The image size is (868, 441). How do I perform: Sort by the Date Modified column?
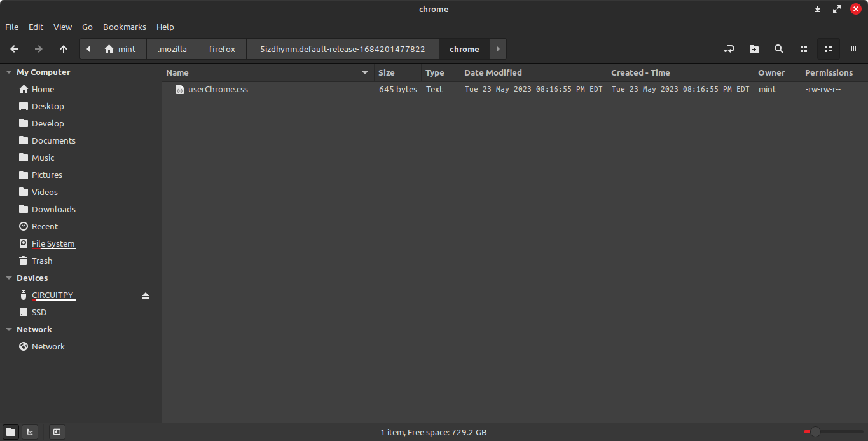point(534,73)
